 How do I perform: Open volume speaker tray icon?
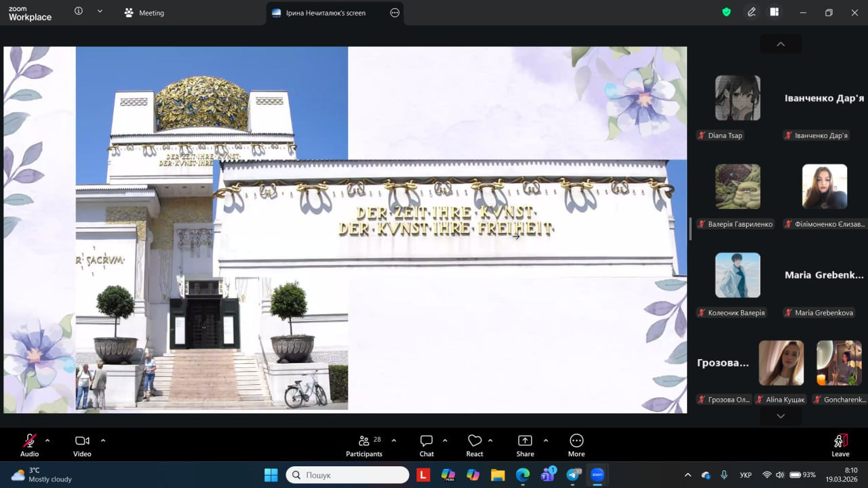pyautogui.click(x=780, y=474)
